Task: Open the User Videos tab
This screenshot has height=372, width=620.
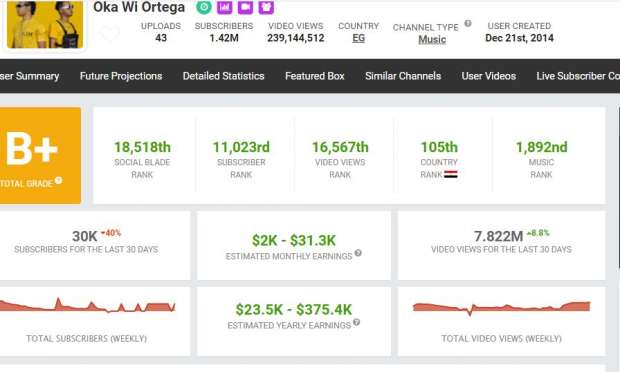Action: point(489,76)
